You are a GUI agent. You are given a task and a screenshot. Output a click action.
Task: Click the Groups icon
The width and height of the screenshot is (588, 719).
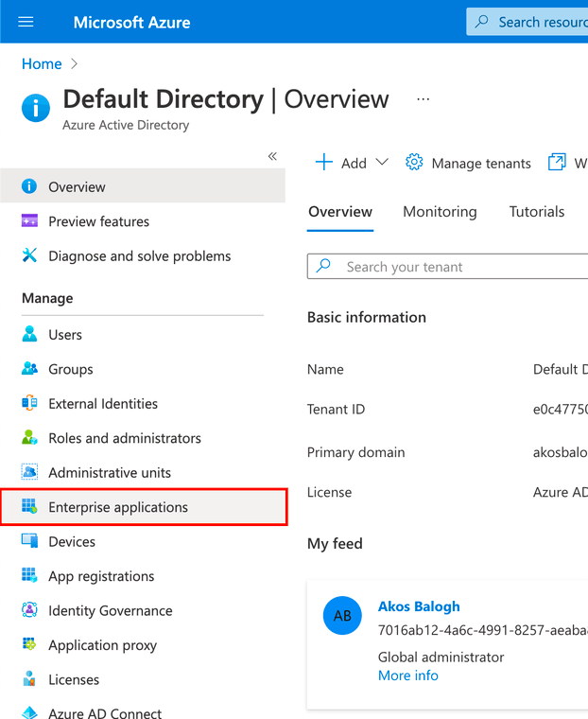(29, 368)
